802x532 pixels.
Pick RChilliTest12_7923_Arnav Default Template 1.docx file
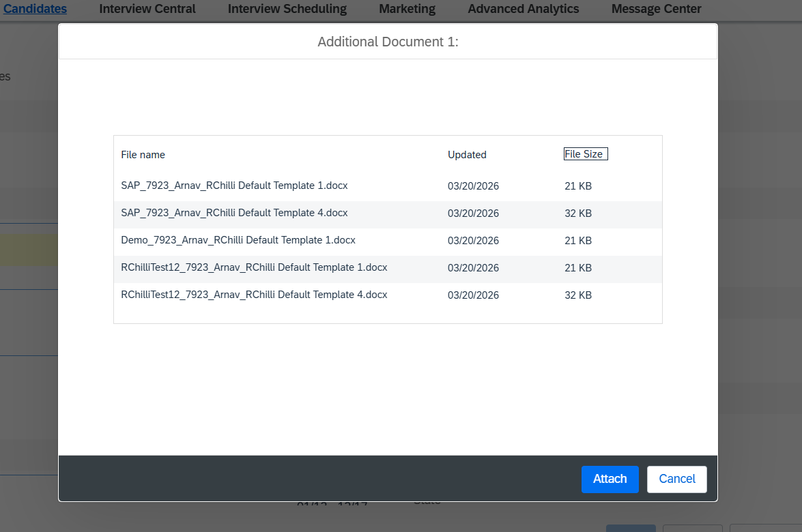[x=254, y=267]
